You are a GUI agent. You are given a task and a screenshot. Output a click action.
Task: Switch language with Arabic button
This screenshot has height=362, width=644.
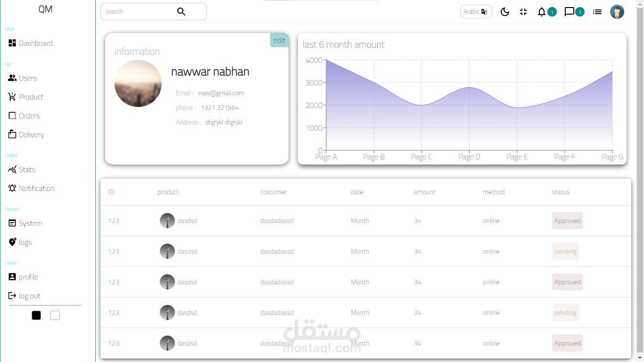tap(476, 12)
